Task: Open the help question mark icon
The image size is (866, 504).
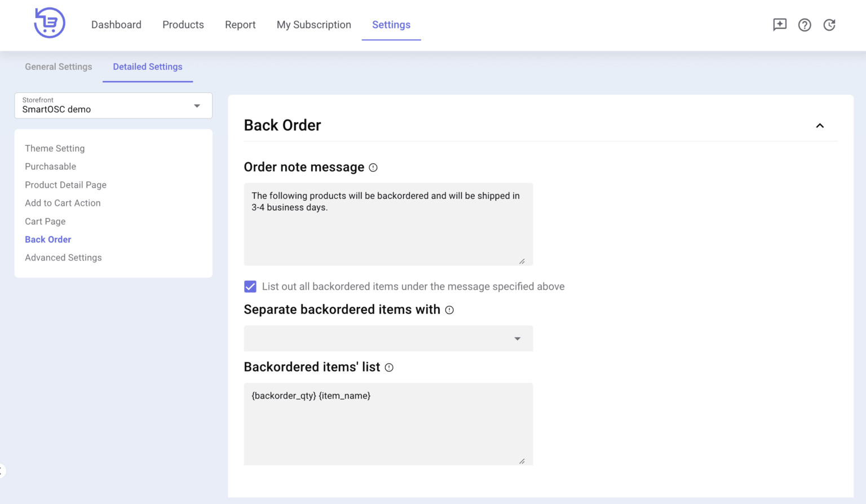Action: coord(805,25)
